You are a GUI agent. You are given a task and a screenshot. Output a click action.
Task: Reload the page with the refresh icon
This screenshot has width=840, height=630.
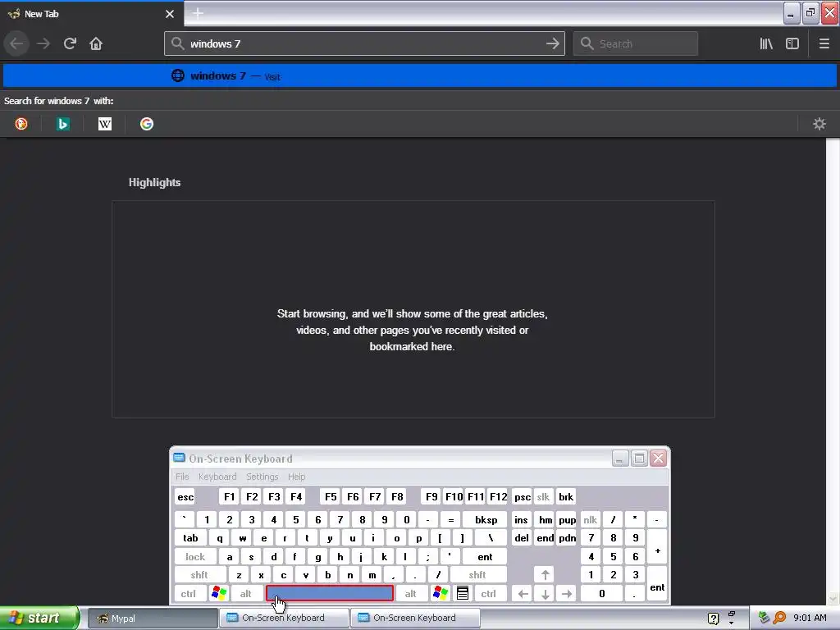coord(70,43)
